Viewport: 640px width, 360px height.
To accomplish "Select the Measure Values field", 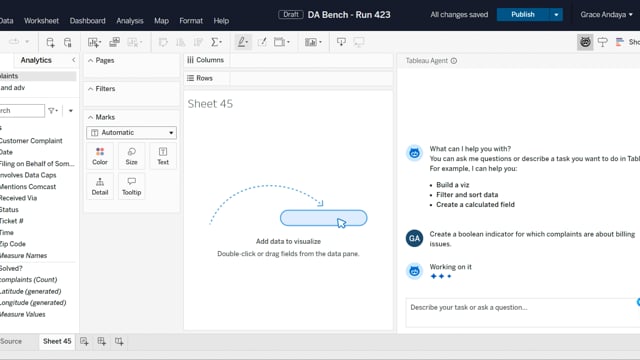I will (x=22, y=314).
